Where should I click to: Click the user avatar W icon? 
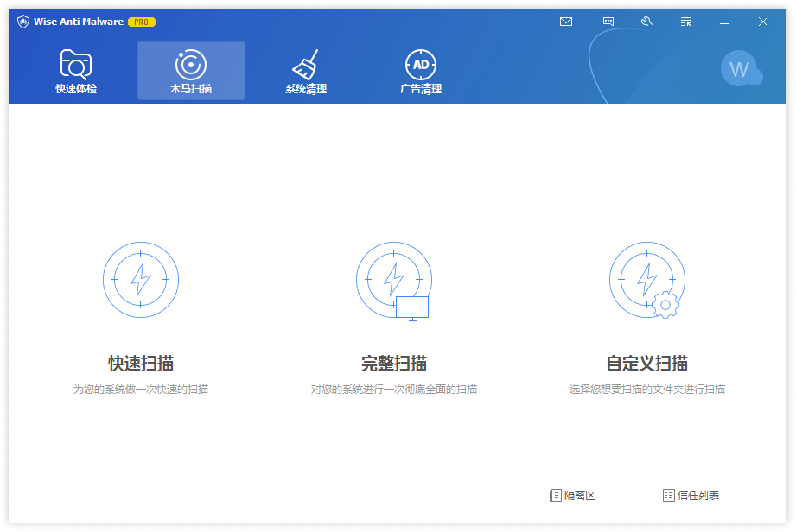pos(739,69)
